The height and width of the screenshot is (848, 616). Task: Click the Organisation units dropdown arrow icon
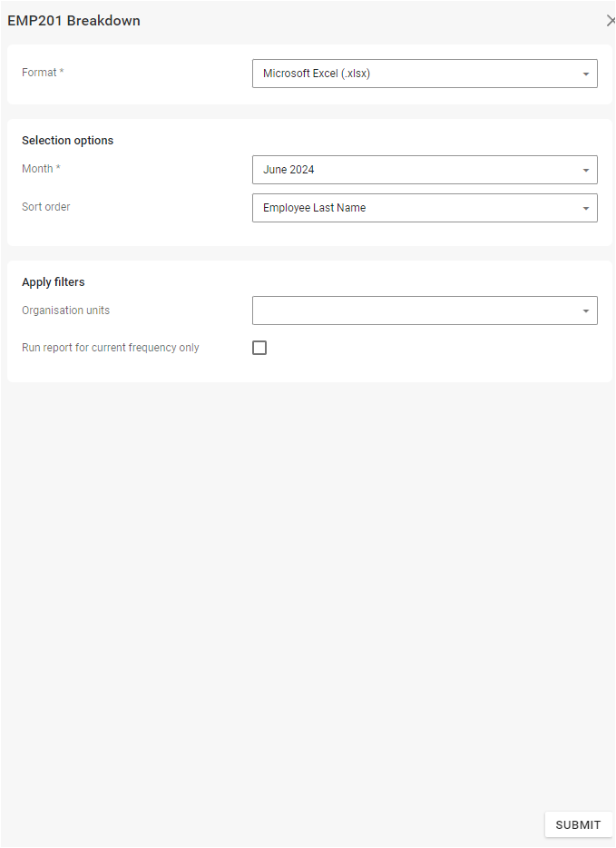[586, 311]
